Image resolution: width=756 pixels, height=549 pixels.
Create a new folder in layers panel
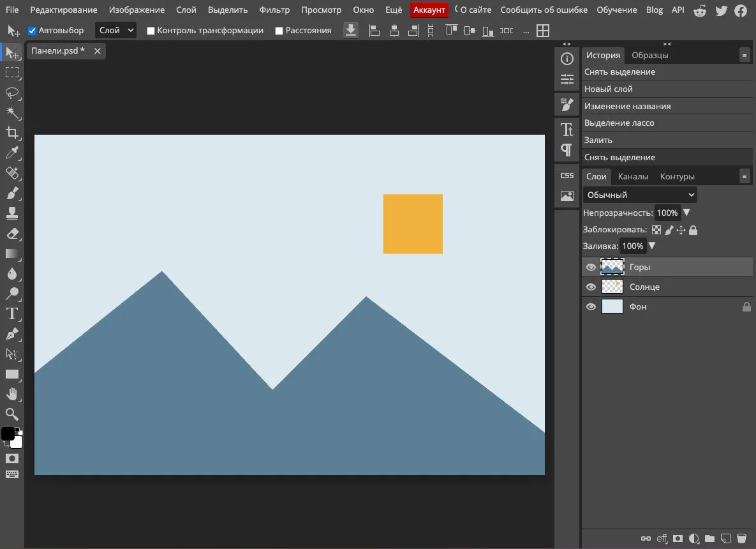point(709,538)
